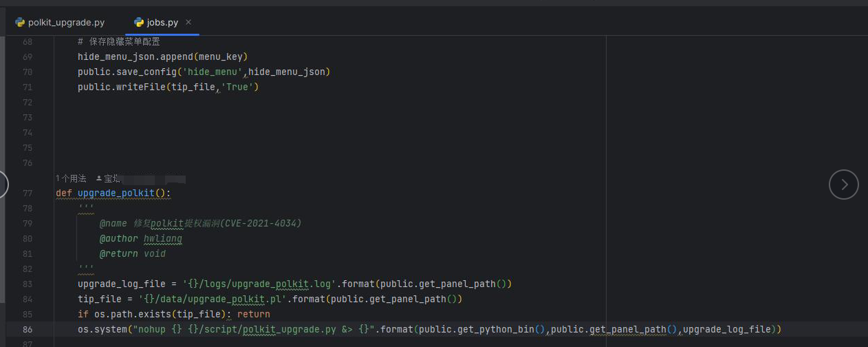Click the Python icon on polkit_upgrade.py tab
This screenshot has width=868, height=347.
20,22
